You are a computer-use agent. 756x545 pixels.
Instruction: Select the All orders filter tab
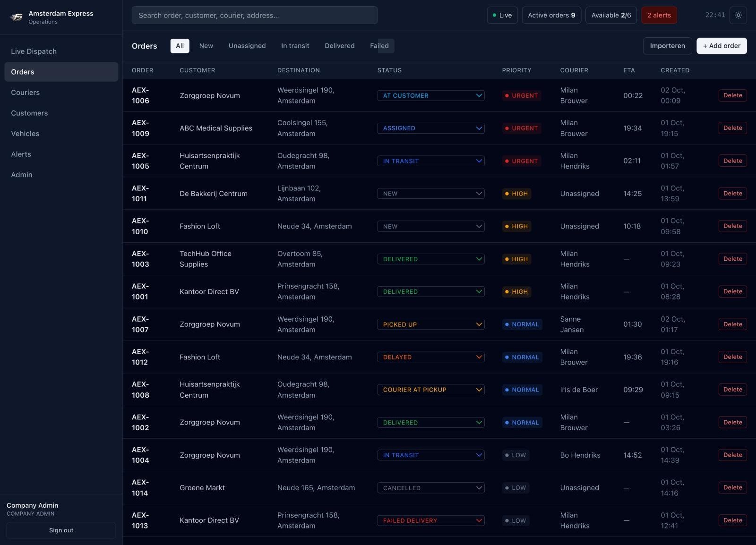(x=180, y=46)
